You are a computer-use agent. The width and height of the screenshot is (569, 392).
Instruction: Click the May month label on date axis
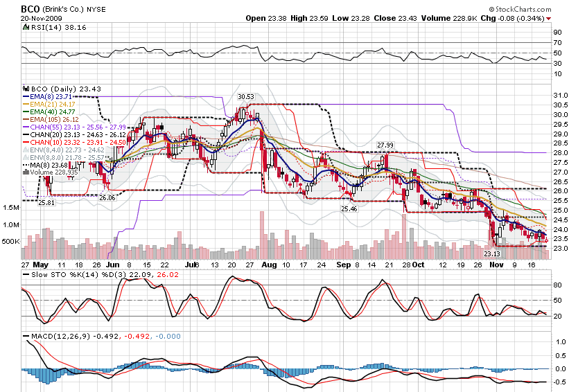(x=41, y=265)
